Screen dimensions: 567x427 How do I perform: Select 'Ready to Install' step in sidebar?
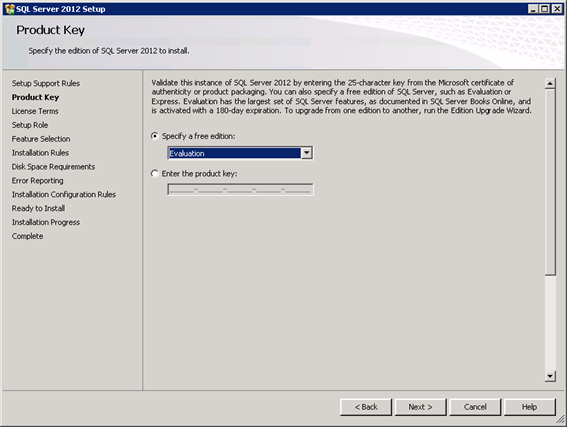[38, 208]
